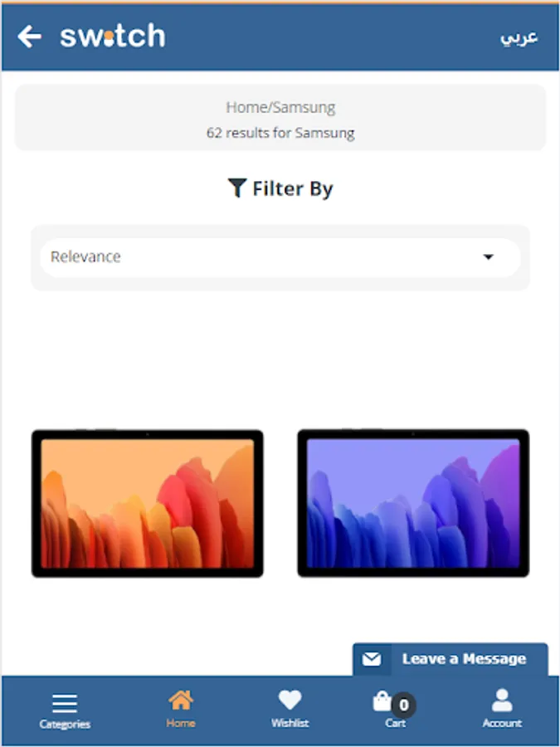The width and height of the screenshot is (560, 747).
Task: Click the Filter By heading
Action: click(x=292, y=188)
